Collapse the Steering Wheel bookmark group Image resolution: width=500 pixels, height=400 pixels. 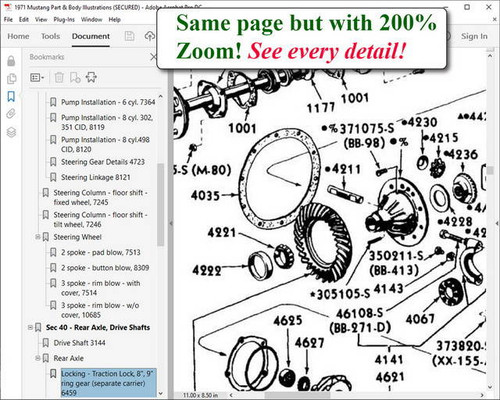(x=38, y=237)
